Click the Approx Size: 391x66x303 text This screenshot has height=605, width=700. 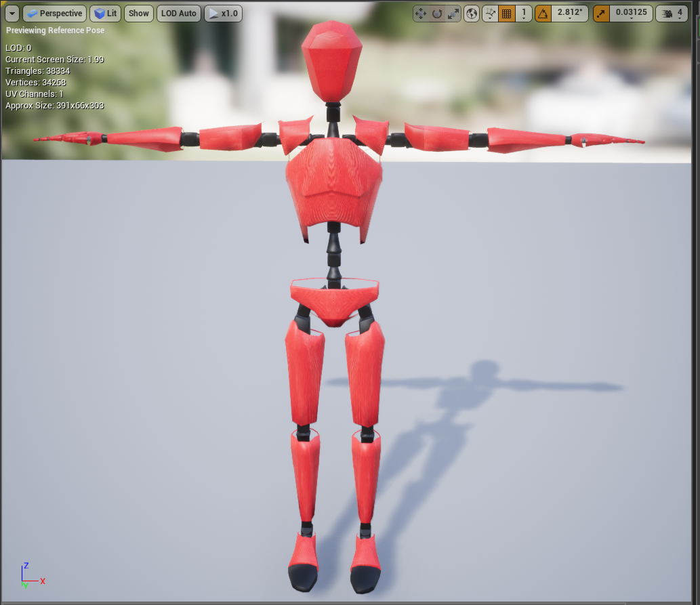click(54, 106)
